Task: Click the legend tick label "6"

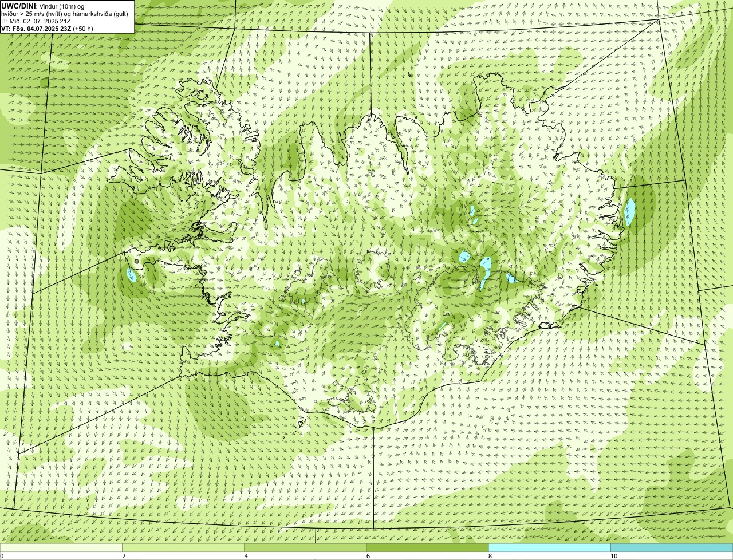Action: click(368, 556)
